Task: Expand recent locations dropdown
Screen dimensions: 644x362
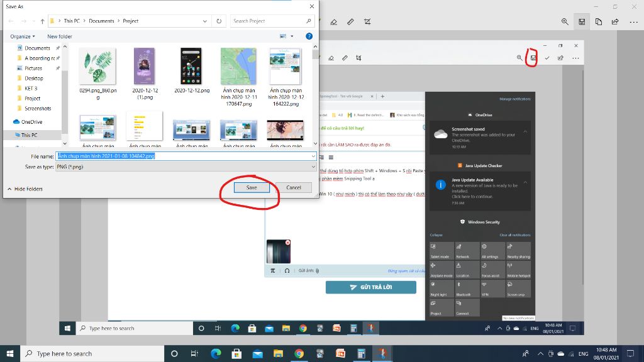Action: pos(34,21)
